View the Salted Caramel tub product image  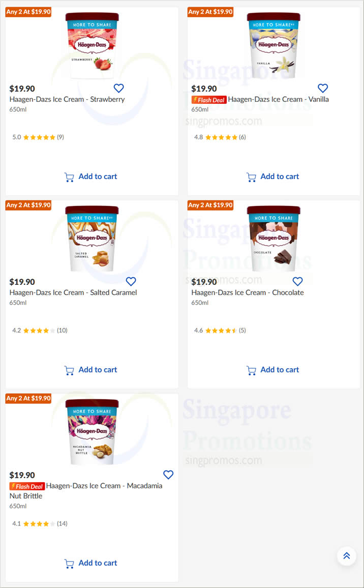coord(92,239)
